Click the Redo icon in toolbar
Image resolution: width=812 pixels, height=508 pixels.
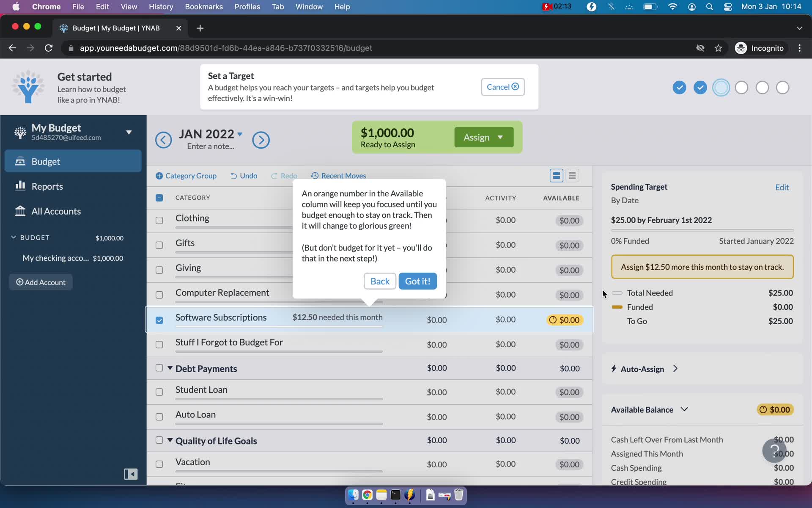(274, 175)
